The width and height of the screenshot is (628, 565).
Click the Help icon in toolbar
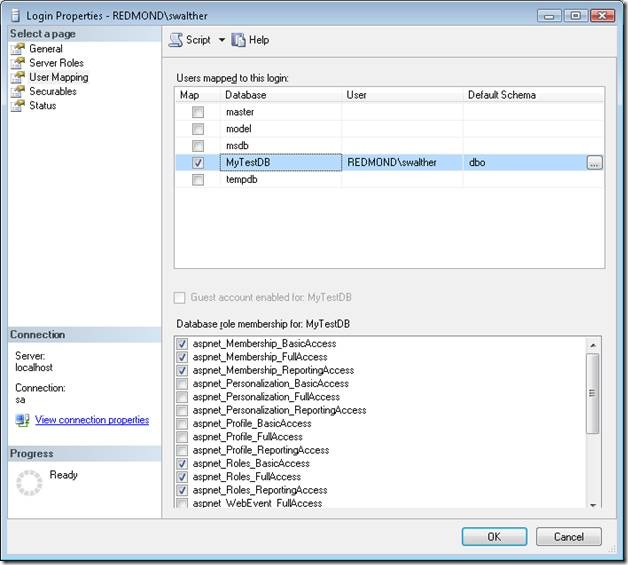coord(239,40)
